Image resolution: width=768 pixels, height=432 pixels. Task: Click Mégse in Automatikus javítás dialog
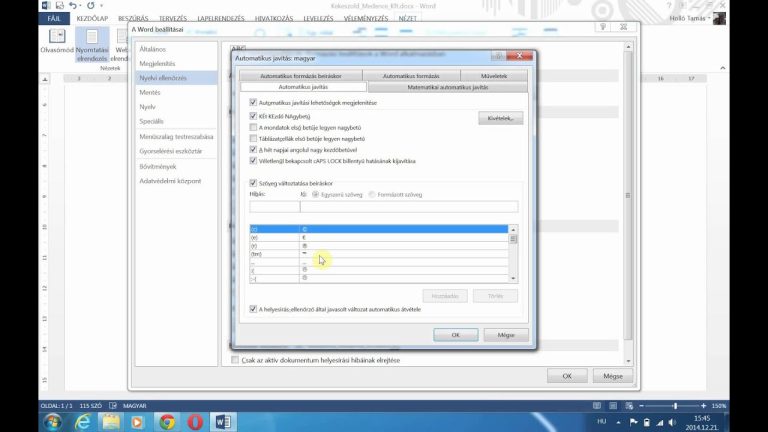pos(506,335)
